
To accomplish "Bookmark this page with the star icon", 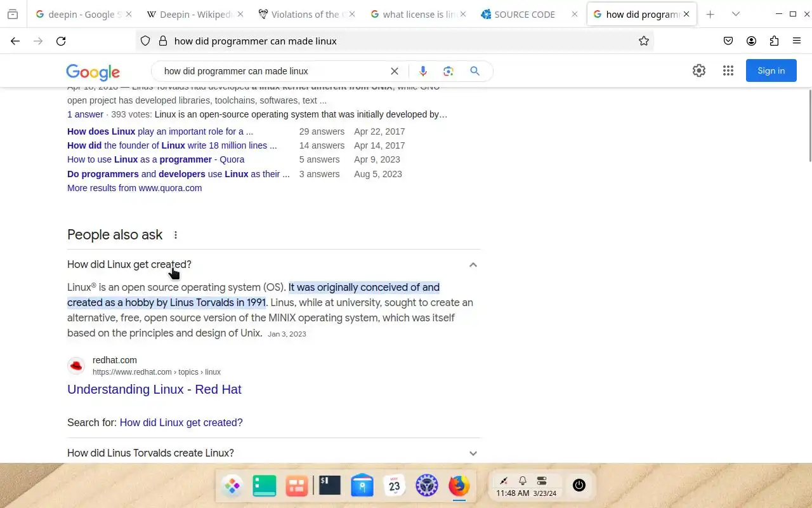I will pyautogui.click(x=644, y=41).
